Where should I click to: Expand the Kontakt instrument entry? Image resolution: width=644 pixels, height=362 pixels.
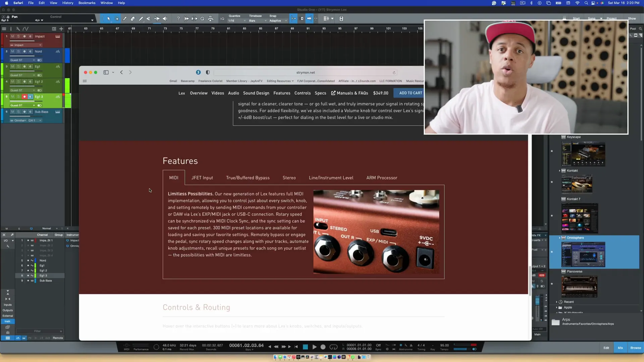point(559,171)
